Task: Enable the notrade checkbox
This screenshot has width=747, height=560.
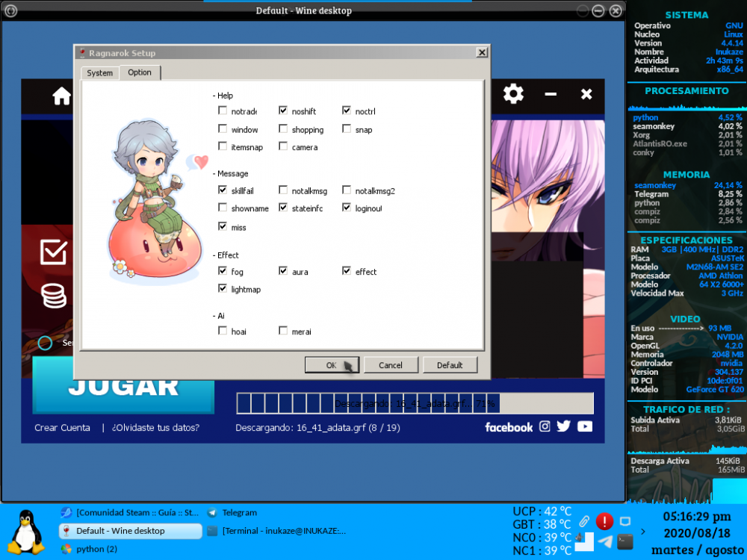Action: (223, 111)
